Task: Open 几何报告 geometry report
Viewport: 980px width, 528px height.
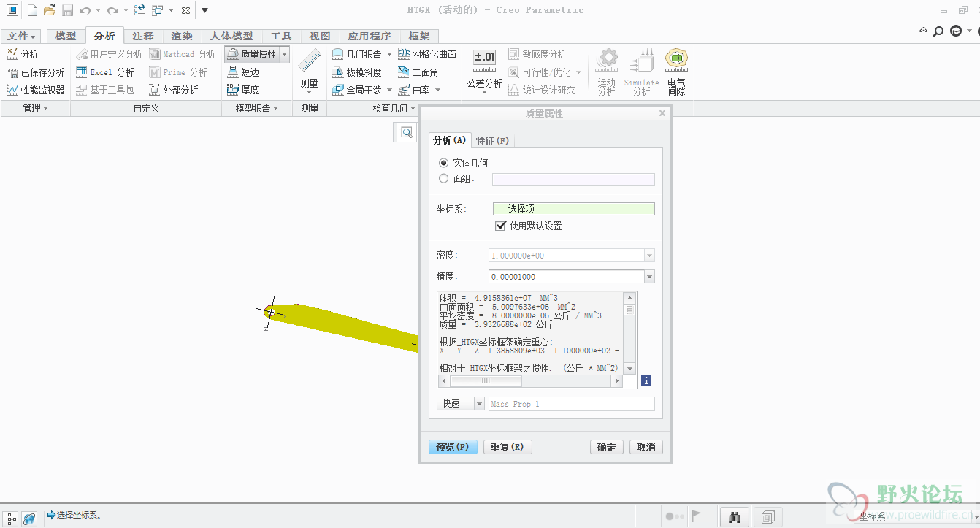Action: pyautogui.click(x=357, y=54)
